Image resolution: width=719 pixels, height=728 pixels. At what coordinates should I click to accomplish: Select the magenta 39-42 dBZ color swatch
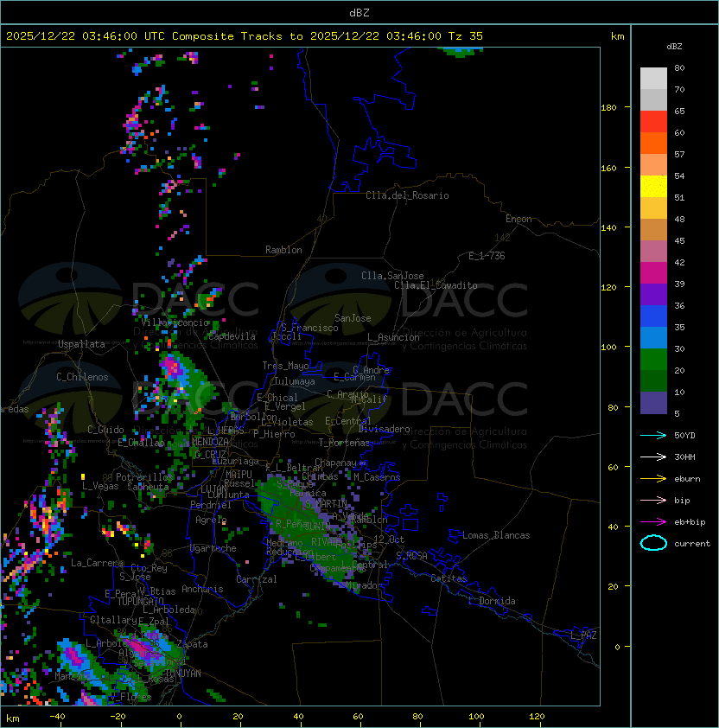[653, 273]
